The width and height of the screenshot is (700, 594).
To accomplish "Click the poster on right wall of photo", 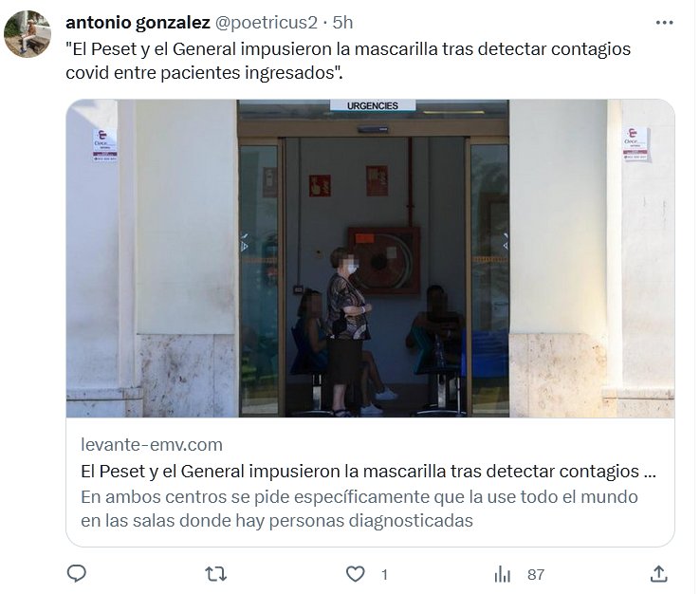I will [x=636, y=144].
